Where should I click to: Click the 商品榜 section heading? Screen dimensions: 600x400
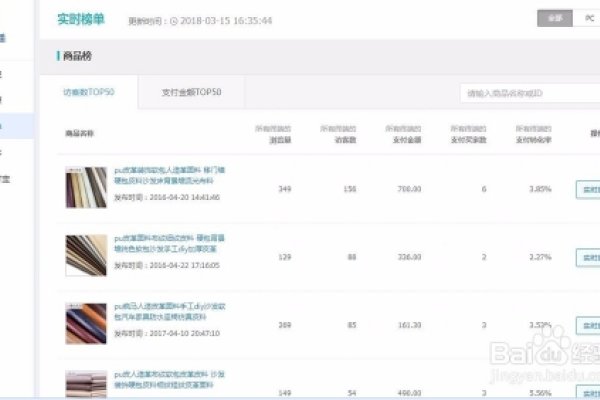(x=77, y=56)
